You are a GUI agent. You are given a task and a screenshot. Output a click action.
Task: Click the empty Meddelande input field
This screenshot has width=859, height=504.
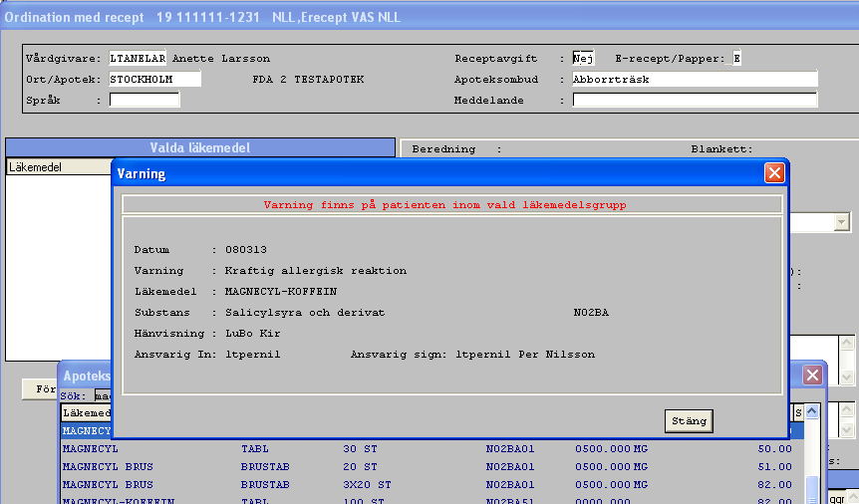click(x=695, y=100)
